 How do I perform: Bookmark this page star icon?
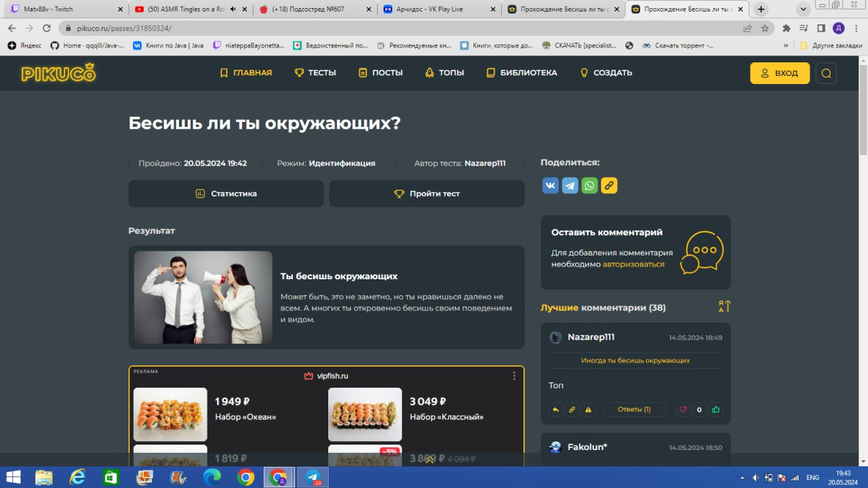click(x=765, y=28)
